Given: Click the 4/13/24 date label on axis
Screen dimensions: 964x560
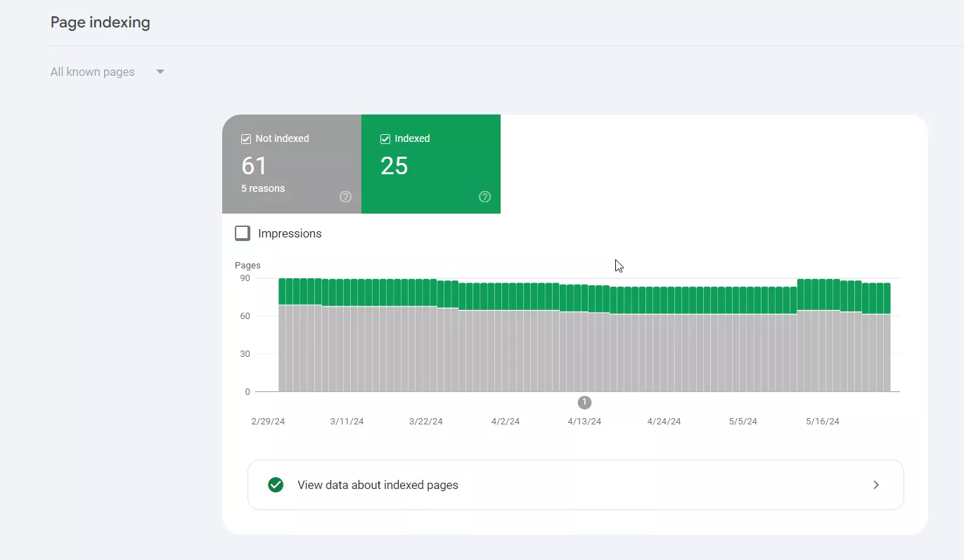Looking at the screenshot, I should pyautogui.click(x=584, y=422).
